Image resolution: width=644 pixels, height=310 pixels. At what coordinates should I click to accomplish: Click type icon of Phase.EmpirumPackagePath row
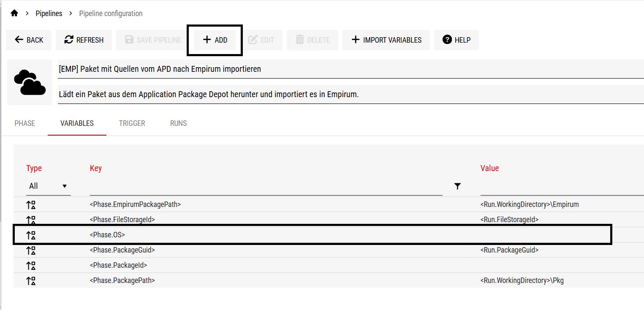point(31,205)
